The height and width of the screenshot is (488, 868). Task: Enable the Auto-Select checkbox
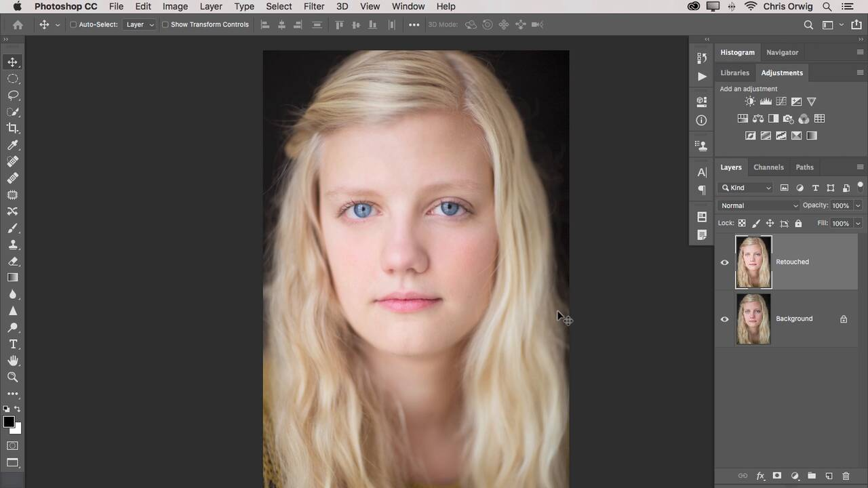click(73, 24)
